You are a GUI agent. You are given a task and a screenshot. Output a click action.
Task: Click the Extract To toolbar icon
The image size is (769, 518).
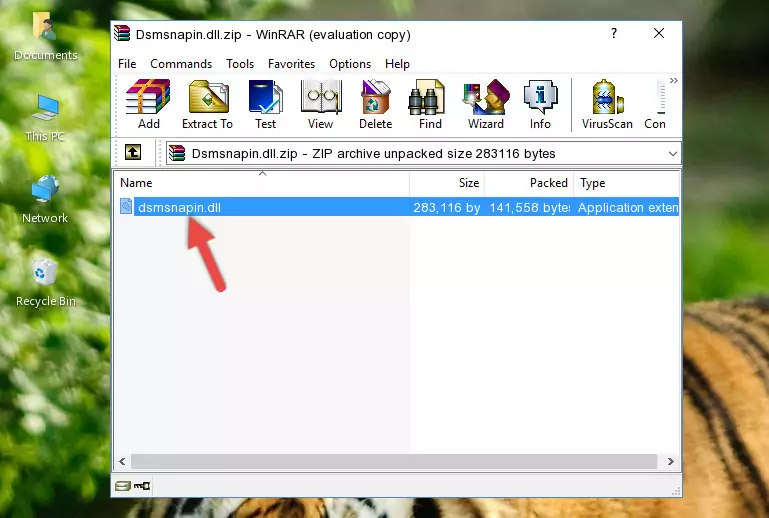click(x=207, y=104)
